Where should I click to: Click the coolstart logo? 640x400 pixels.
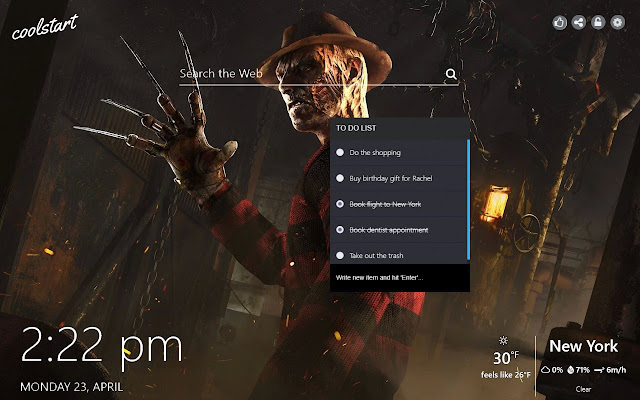click(x=44, y=27)
